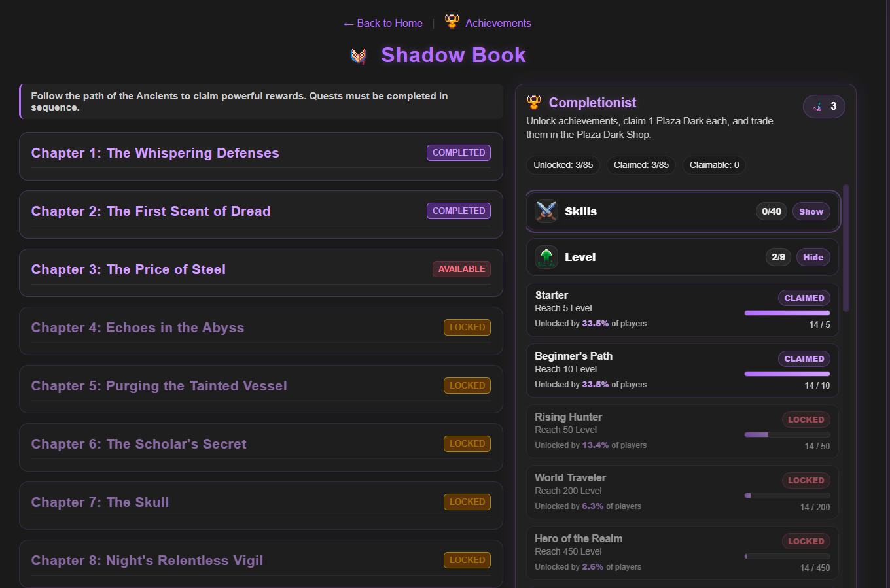Expand locked Chapter 4: Echoes in the Abyss

click(137, 328)
